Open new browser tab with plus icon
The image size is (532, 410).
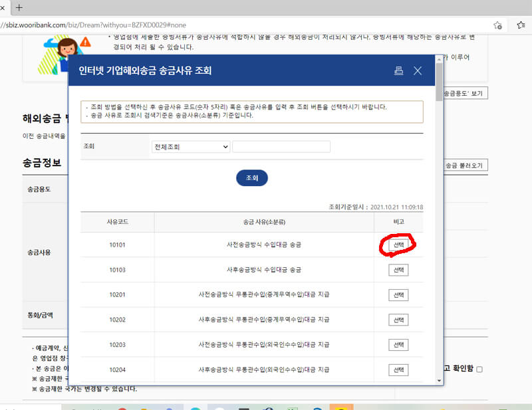coord(19,7)
